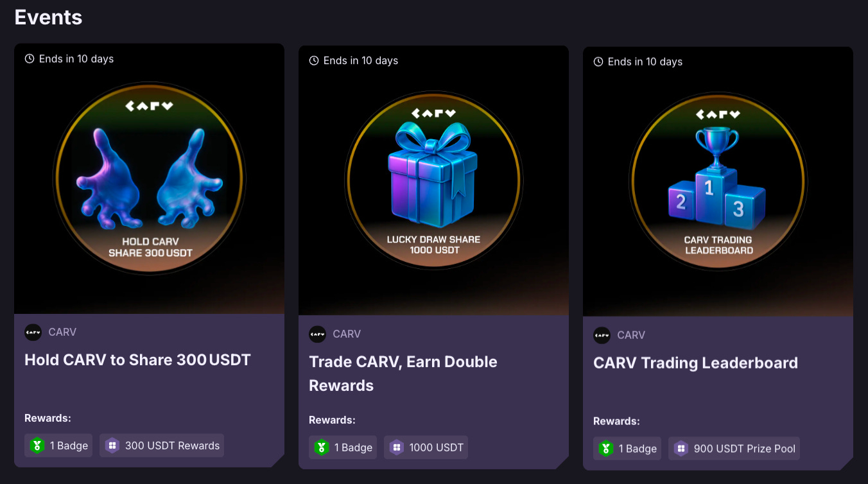Click purple hexagon icon beside 900 USDT Prize Pool
Viewport: 868px width, 484px height.
pyautogui.click(x=681, y=449)
